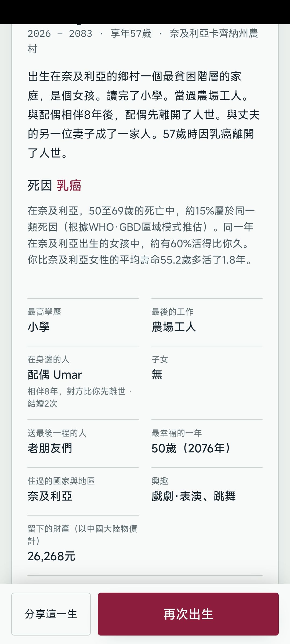
Task: Tap the 住過的國家與地區 奈及利亞 entry
Action: click(x=83, y=491)
